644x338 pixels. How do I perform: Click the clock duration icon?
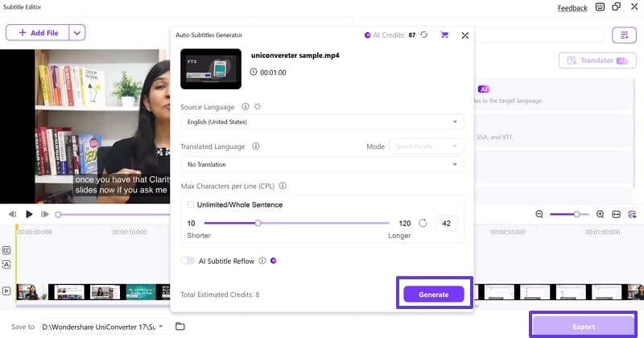point(254,72)
